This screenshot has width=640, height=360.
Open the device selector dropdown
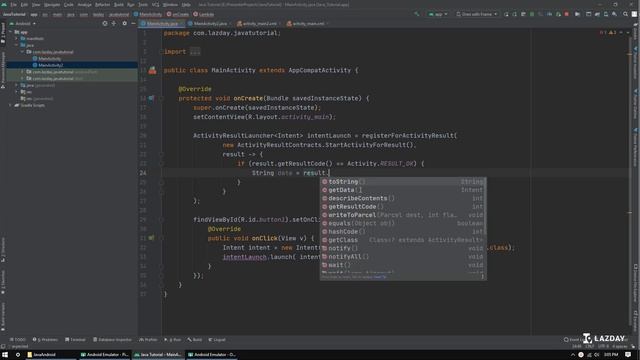click(x=477, y=14)
